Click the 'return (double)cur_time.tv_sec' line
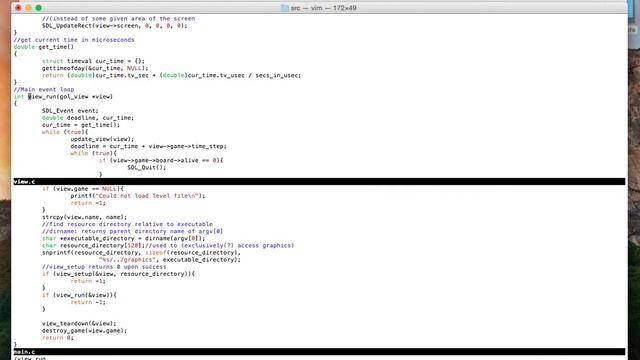 tap(171, 75)
